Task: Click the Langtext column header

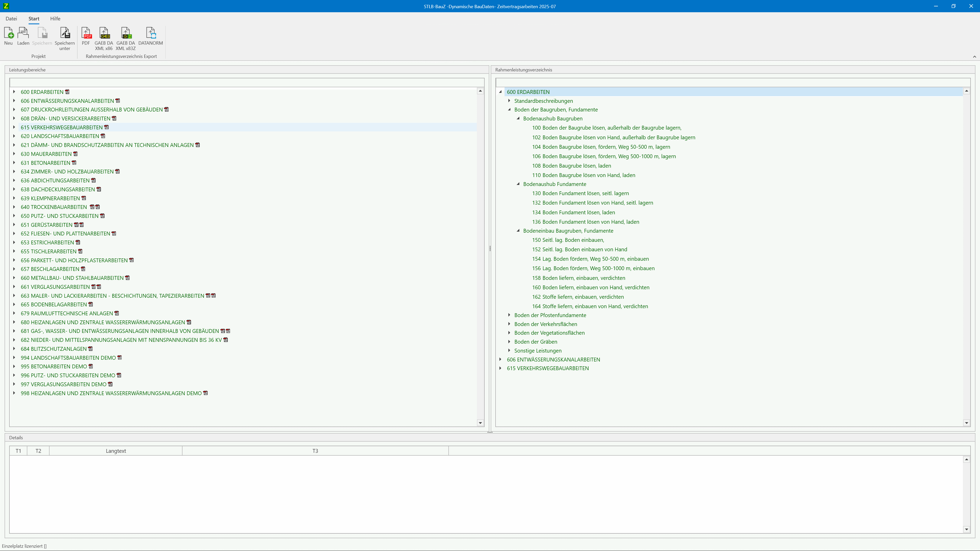Action: click(116, 451)
